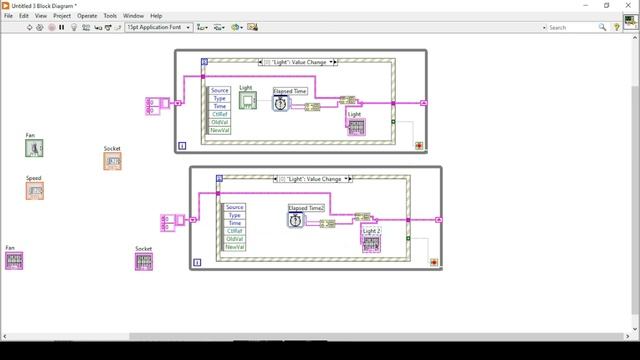Click Type in upper event data node

pos(220,98)
